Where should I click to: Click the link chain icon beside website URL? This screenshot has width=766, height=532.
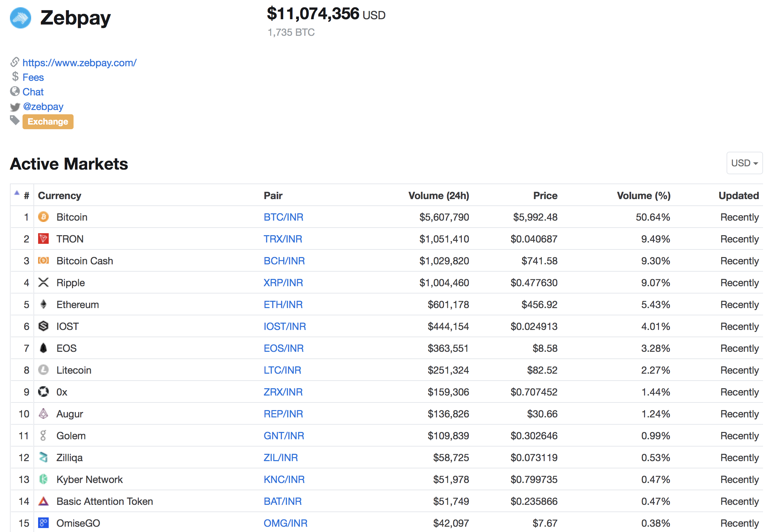click(15, 62)
